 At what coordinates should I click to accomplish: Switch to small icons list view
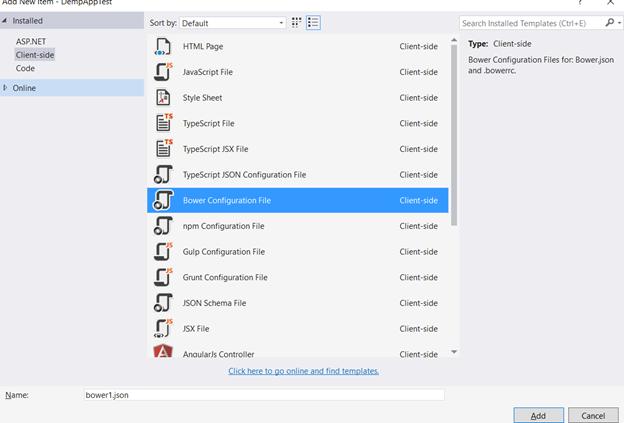[x=313, y=23]
